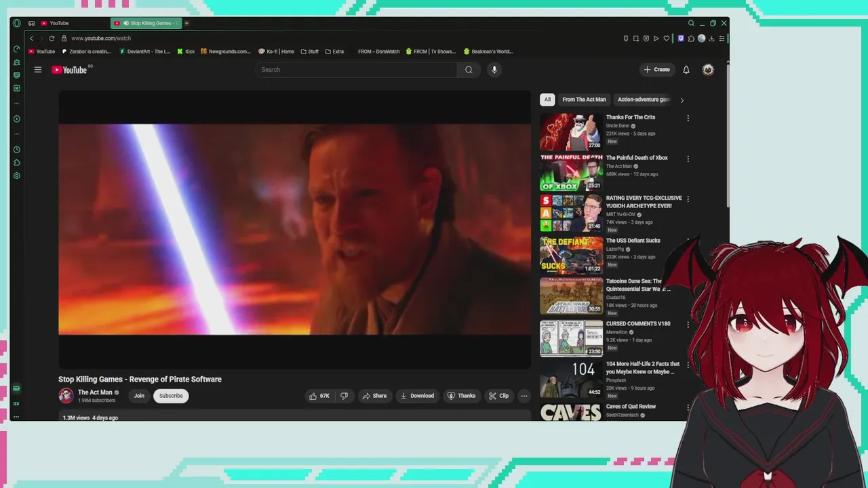This screenshot has height=488, width=868.
Task: Click the YouTube search input field
Action: pos(356,70)
